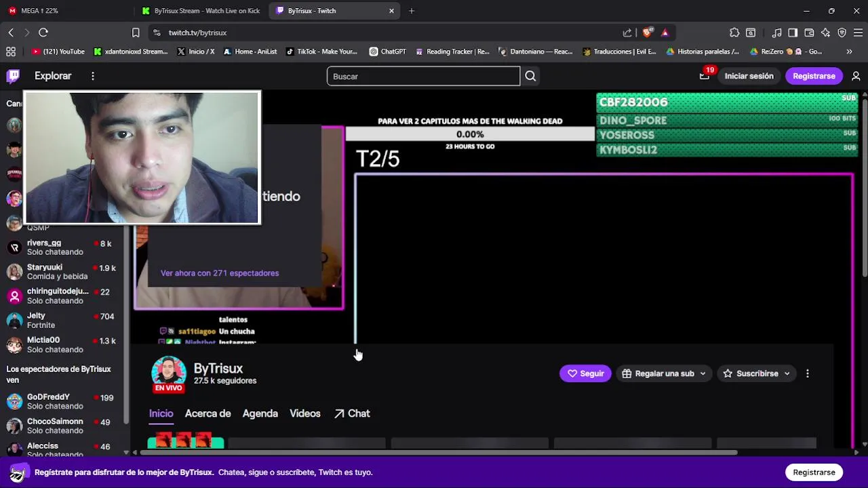Open the MEGA tab in the browser

(x=66, y=11)
